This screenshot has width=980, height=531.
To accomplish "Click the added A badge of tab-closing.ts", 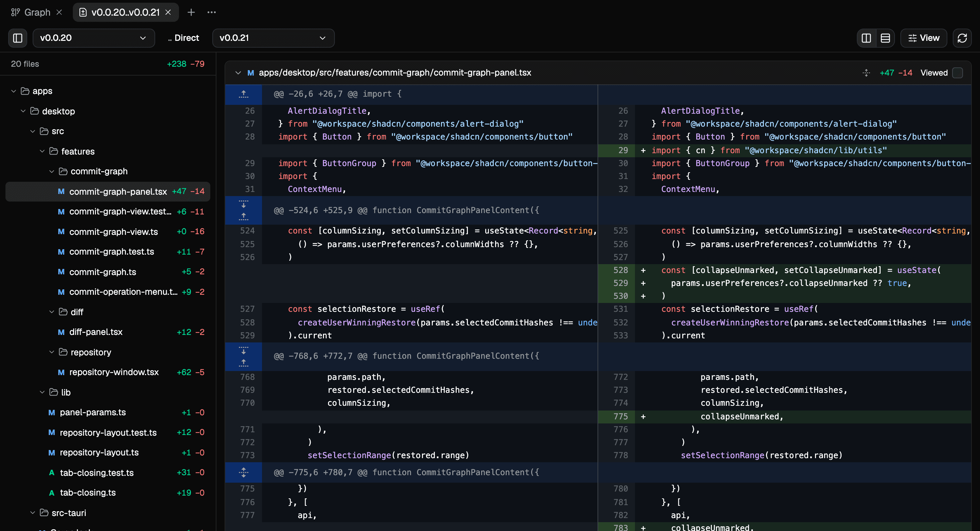I will coord(52,493).
